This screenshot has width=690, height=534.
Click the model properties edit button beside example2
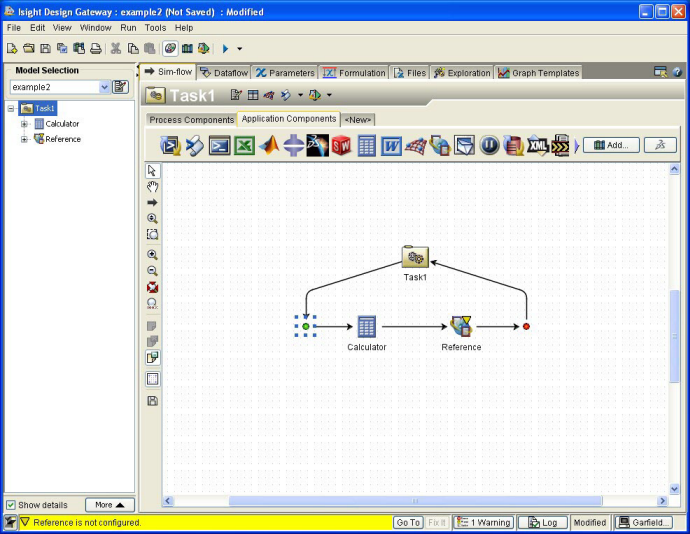(120, 87)
